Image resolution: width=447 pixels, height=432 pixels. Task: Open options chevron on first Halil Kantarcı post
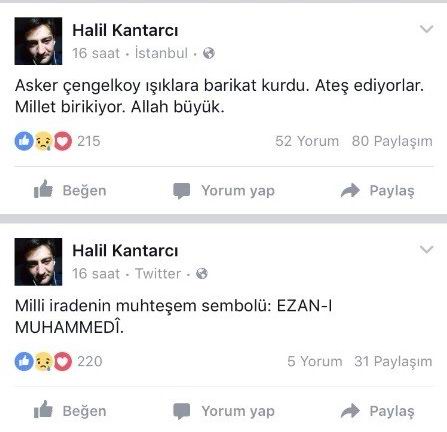click(426, 29)
